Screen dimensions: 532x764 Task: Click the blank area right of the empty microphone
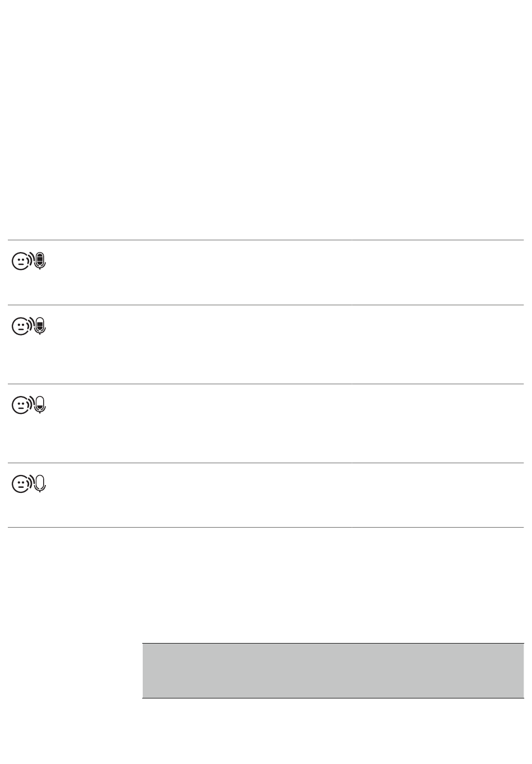(x=280, y=495)
